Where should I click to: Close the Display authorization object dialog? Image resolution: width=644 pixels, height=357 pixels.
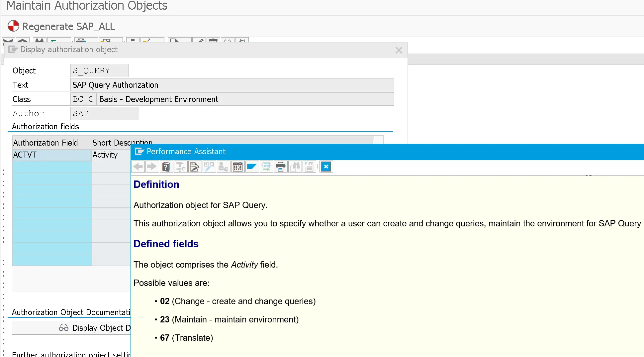[399, 50]
